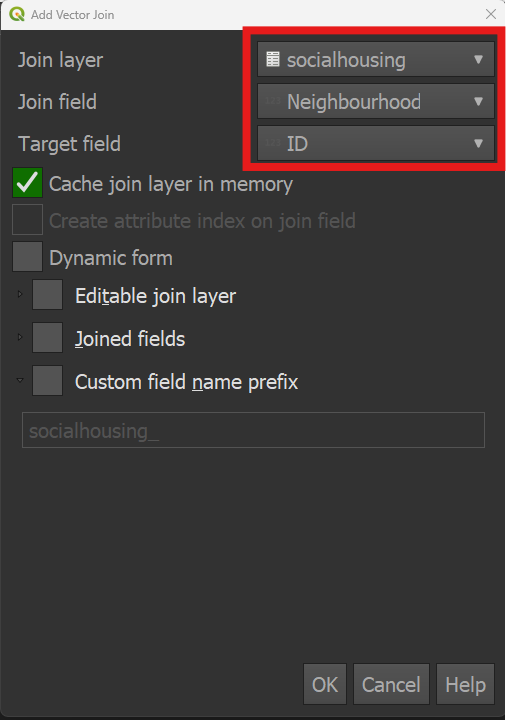
Task: Enable the Dynamic form checkbox
Action: [x=28, y=257]
